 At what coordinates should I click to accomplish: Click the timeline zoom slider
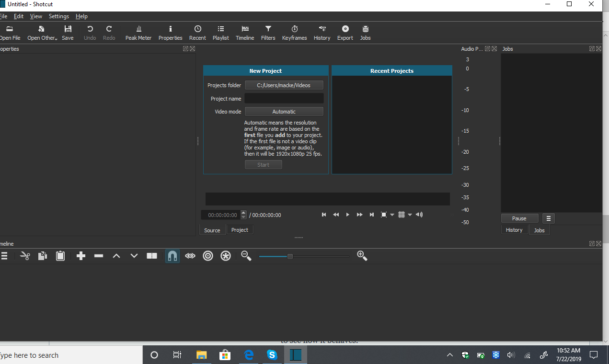point(304,256)
